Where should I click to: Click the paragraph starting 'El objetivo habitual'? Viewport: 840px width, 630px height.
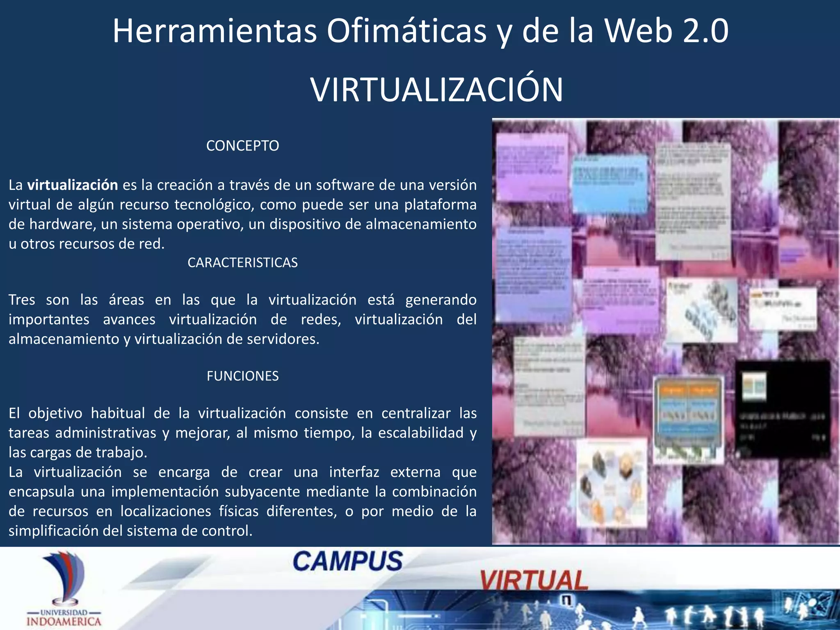pyautogui.click(x=242, y=432)
